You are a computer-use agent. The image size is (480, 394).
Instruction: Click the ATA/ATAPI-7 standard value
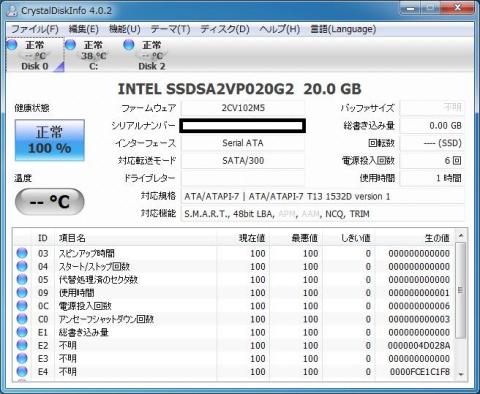pyautogui.click(x=323, y=196)
